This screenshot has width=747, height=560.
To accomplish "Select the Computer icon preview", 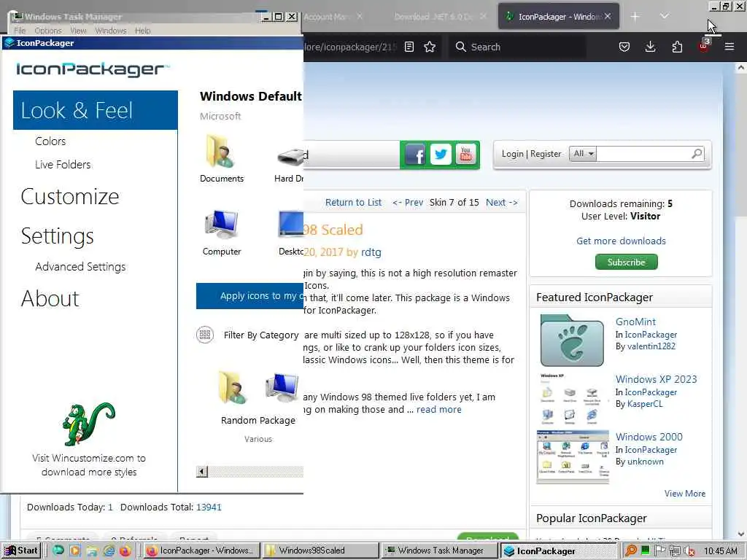I will (222, 233).
